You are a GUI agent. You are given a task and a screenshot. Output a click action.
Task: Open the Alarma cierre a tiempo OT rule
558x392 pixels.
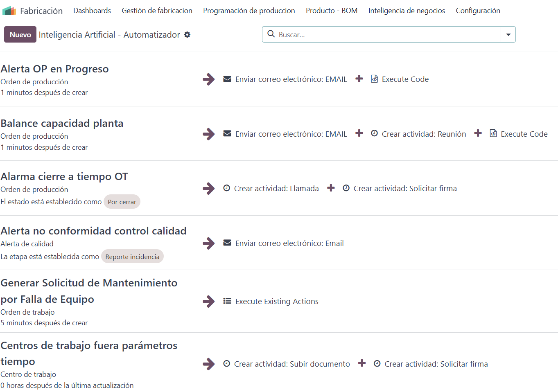tap(64, 176)
